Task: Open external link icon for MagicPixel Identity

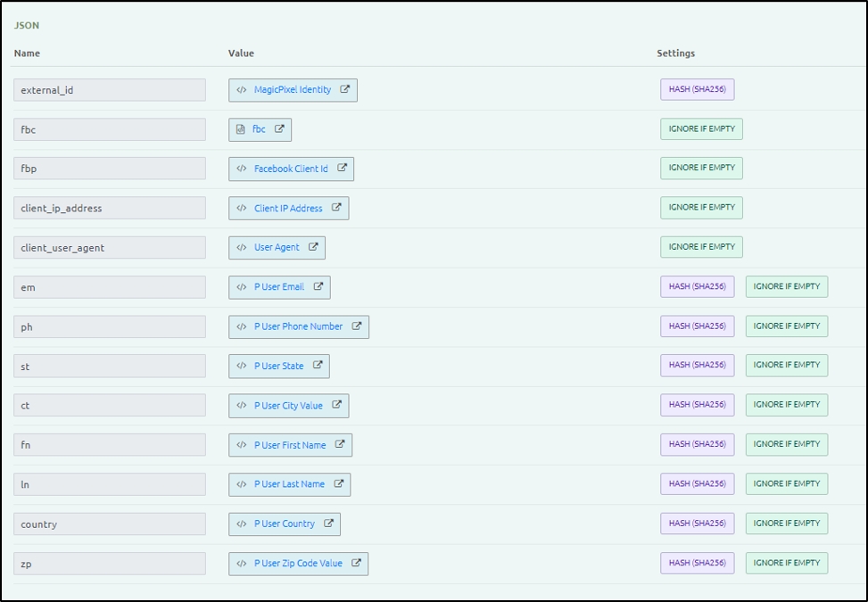Action: click(345, 89)
